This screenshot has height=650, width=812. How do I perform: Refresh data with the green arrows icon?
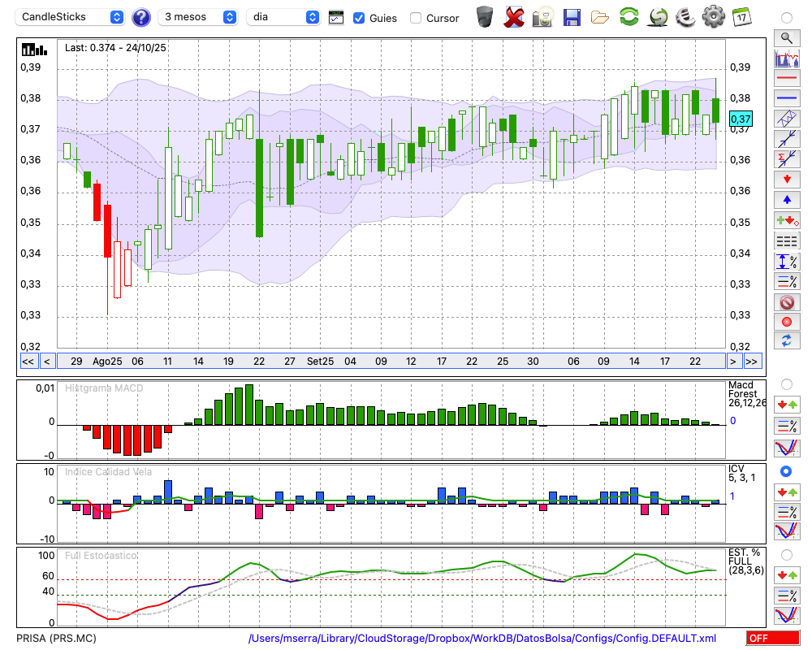(628, 17)
